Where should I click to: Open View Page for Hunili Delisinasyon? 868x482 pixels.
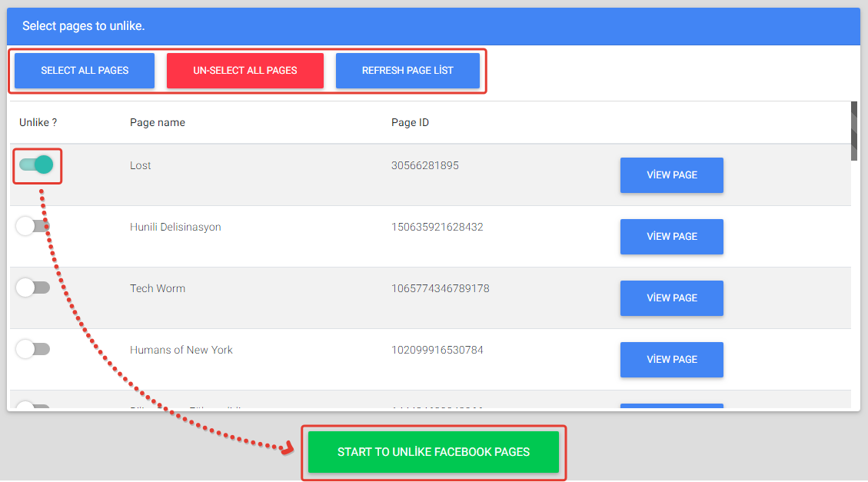pyautogui.click(x=671, y=237)
